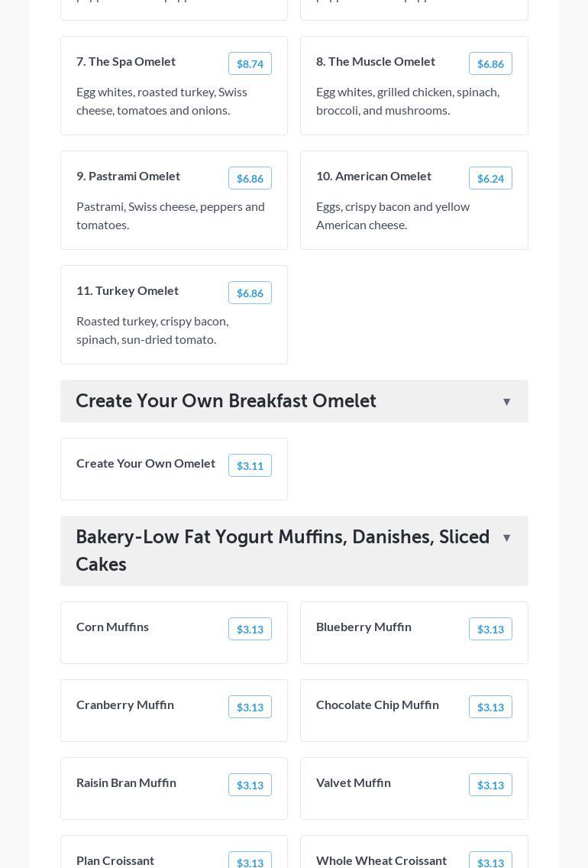Open the 10. American Omelet item title
The height and width of the screenshot is (868, 588).
[373, 176]
